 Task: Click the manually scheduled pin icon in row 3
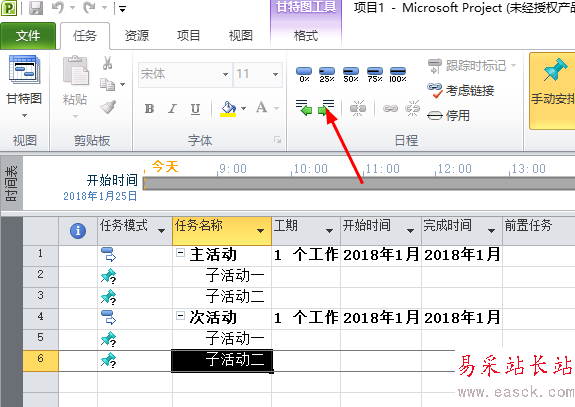[x=109, y=297]
